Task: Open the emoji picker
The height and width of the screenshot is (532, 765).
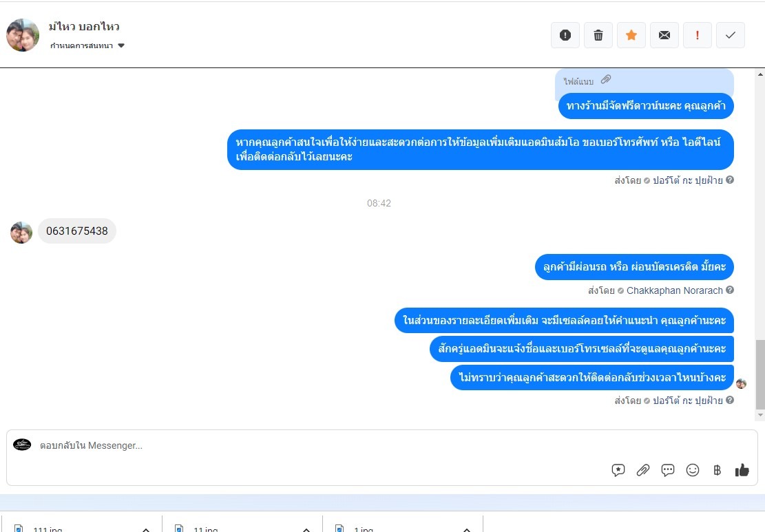Action: [692, 469]
